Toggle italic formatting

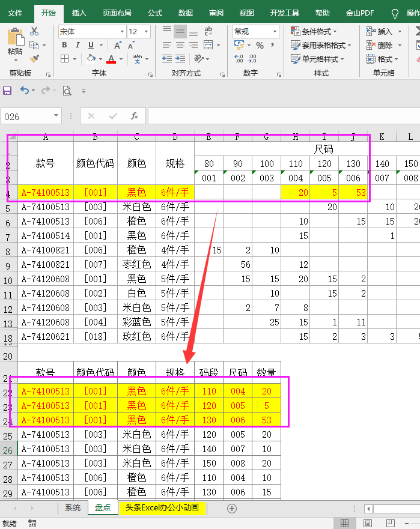[x=78, y=45]
